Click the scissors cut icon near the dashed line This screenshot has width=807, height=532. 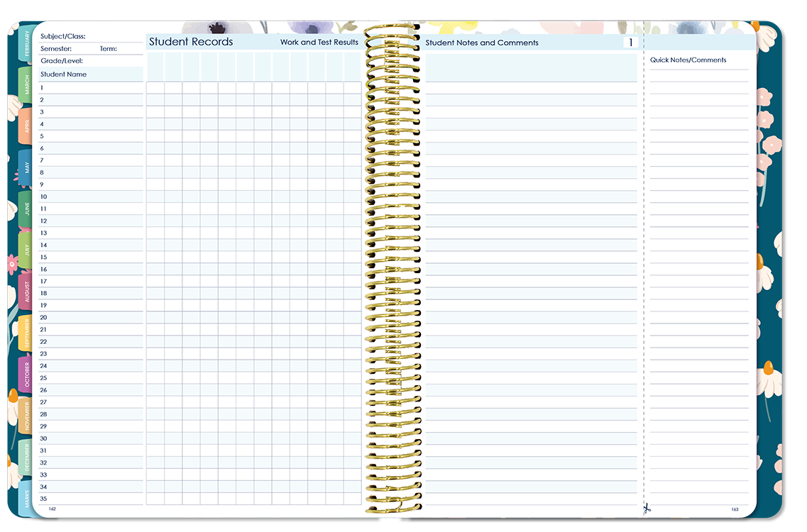coord(647,509)
